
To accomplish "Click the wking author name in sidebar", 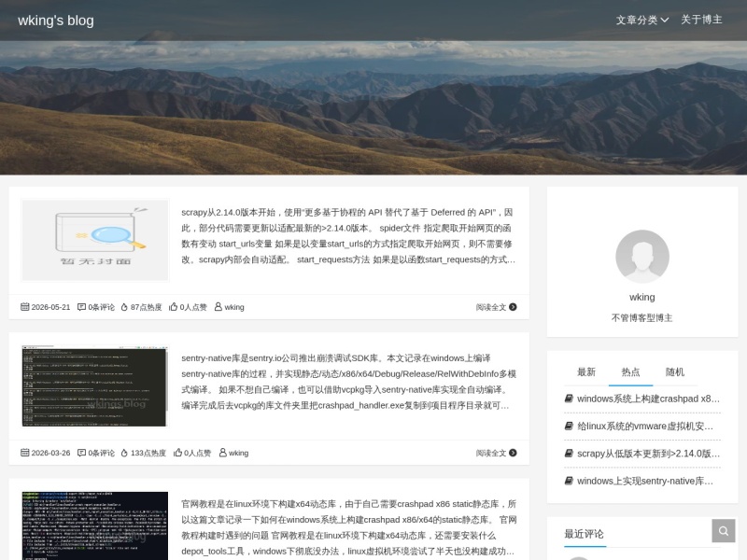I will [x=642, y=297].
